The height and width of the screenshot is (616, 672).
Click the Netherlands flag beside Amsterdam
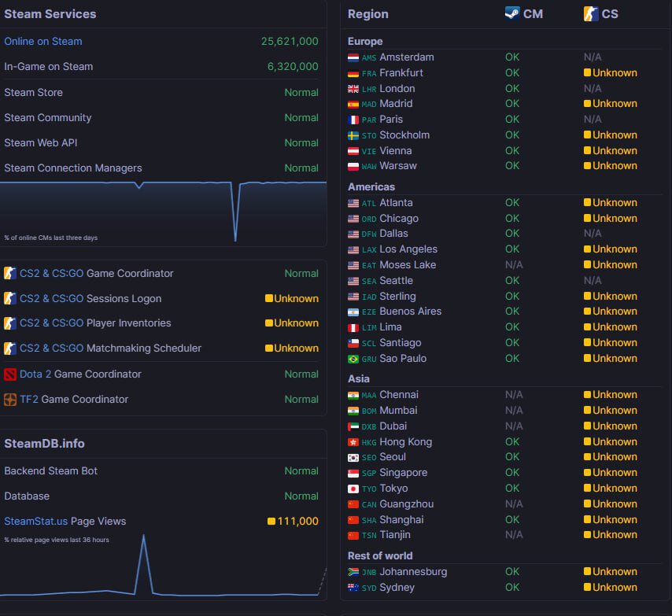click(x=353, y=58)
